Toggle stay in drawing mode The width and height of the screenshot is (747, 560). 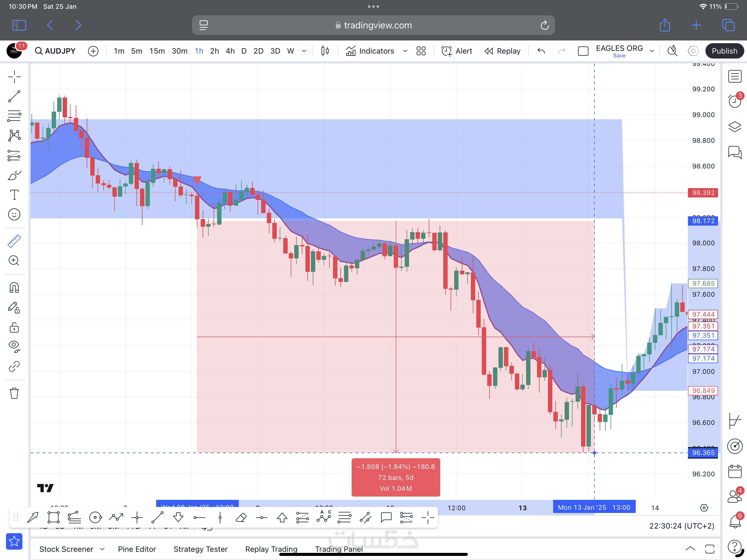pyautogui.click(x=14, y=307)
